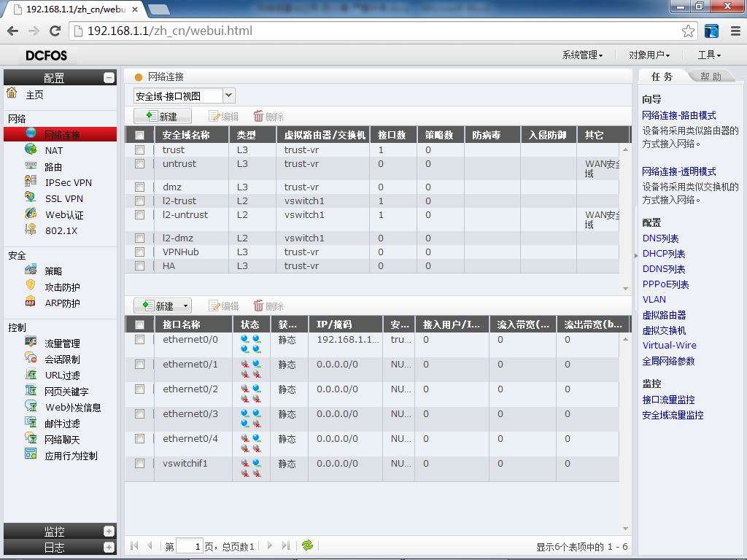Open the interface 新建 dropdown arrow

pos(185,306)
